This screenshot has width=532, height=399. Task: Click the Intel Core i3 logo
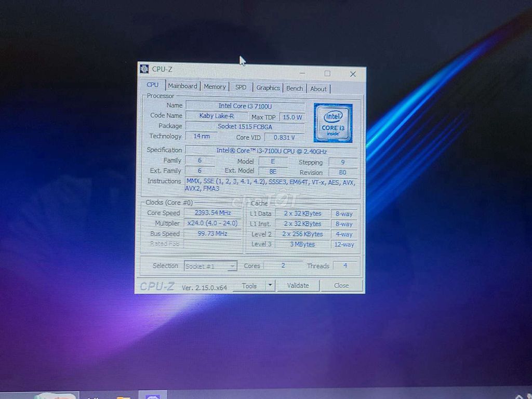(x=333, y=123)
